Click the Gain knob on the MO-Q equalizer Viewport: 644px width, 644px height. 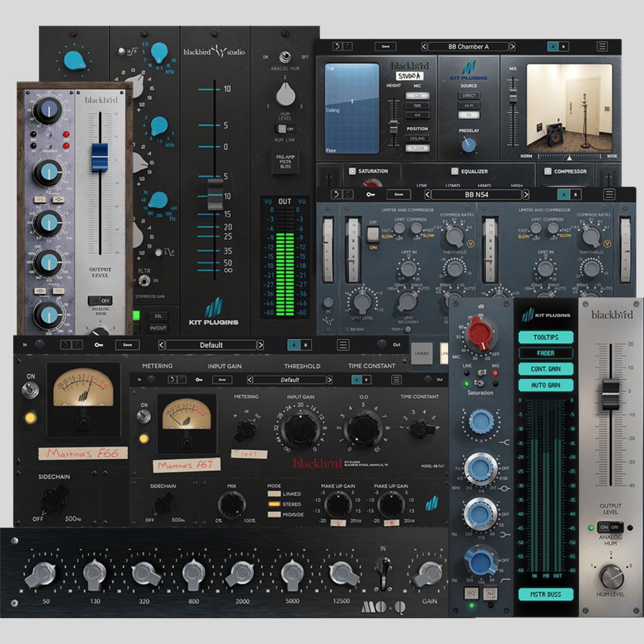click(x=429, y=574)
